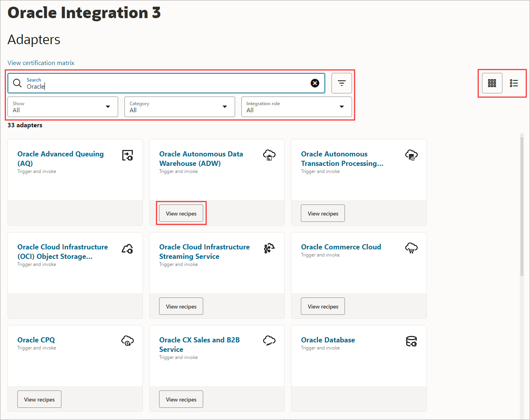
Task: Click the Autonomous Transaction Processing adapter icon
Action: (x=411, y=155)
